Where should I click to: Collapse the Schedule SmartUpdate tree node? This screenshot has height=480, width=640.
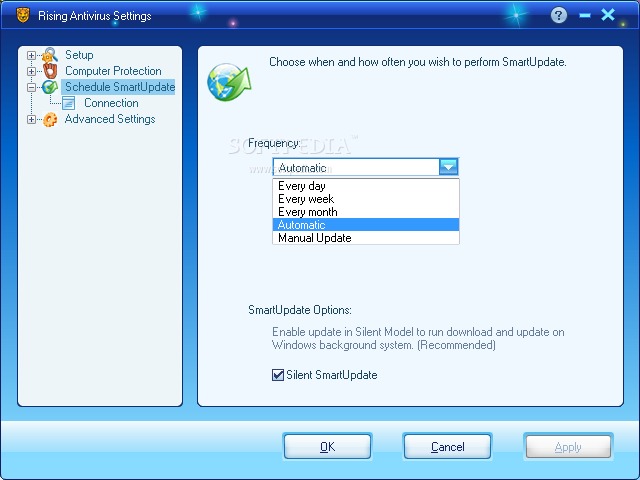point(31,87)
